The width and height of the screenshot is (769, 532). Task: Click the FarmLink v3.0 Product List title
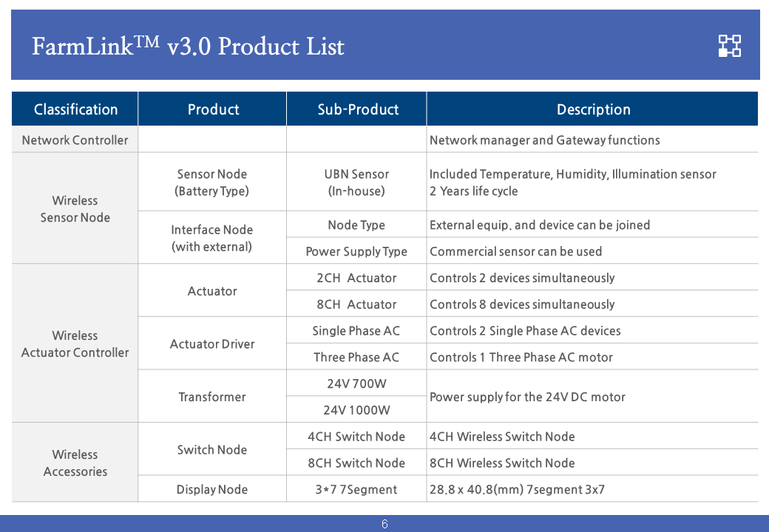click(189, 47)
